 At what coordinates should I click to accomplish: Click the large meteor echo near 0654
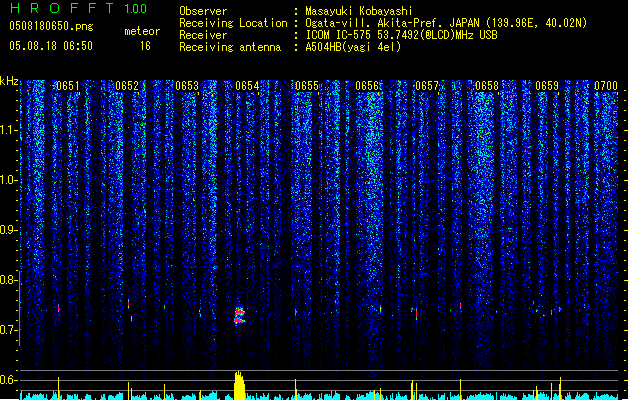coord(239,316)
